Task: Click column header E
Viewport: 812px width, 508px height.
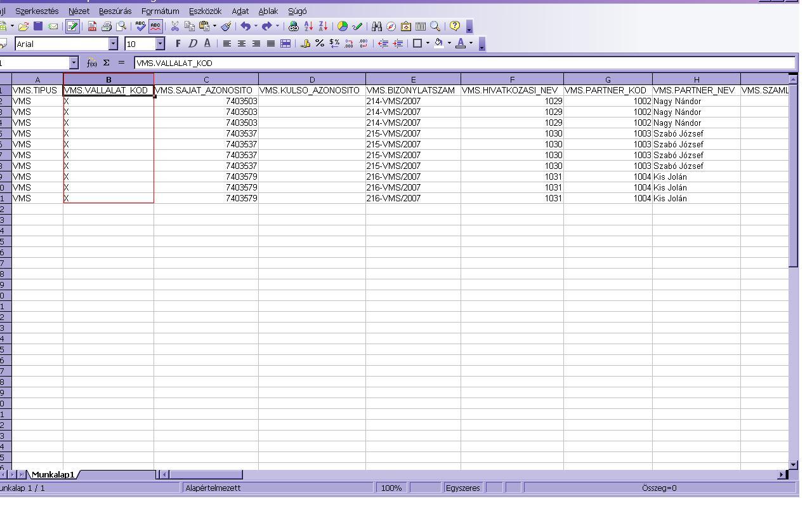Action: tap(413, 80)
